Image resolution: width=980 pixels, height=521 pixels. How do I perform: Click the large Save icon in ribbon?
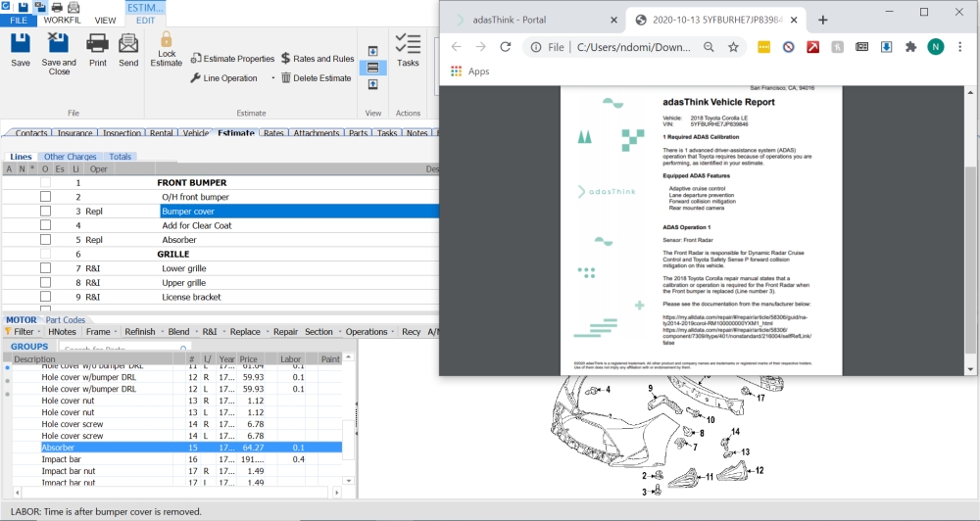tap(20, 44)
